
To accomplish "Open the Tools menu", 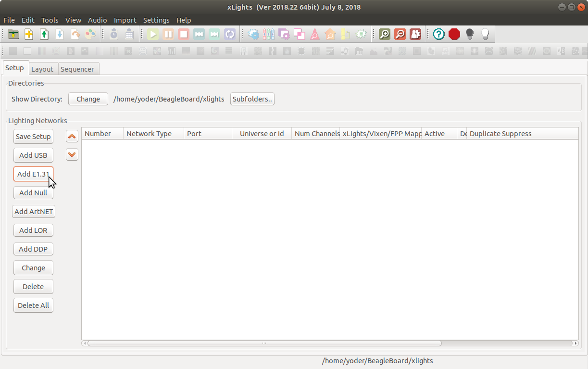I will coord(50,20).
